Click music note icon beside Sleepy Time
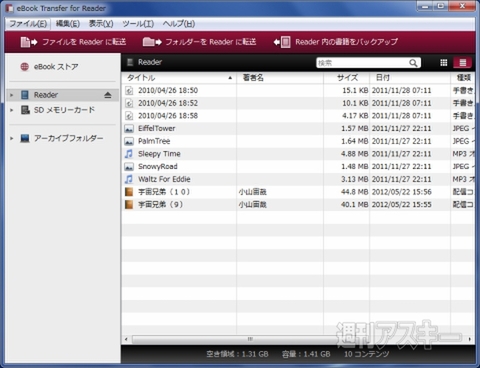This screenshot has width=480, height=368. [x=129, y=154]
